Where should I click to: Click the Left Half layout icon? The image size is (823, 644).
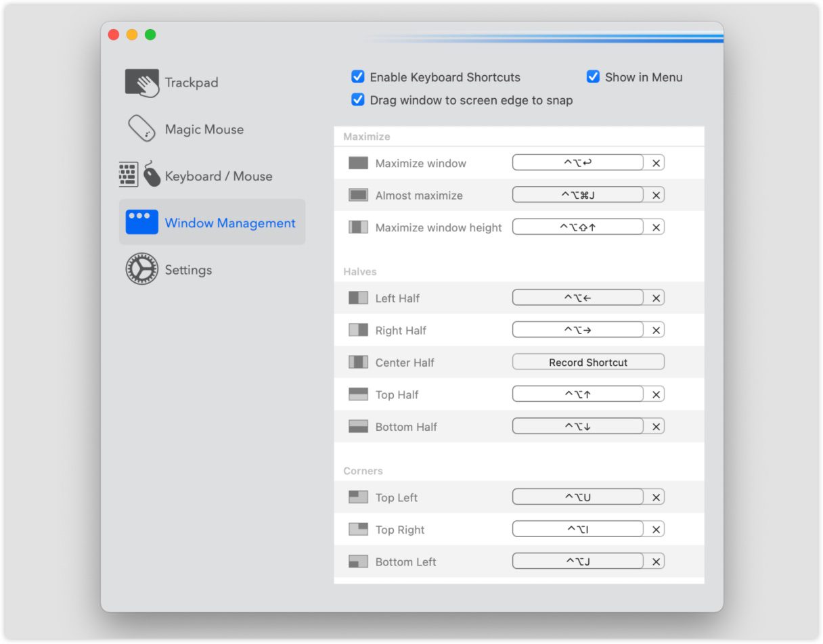click(x=358, y=298)
